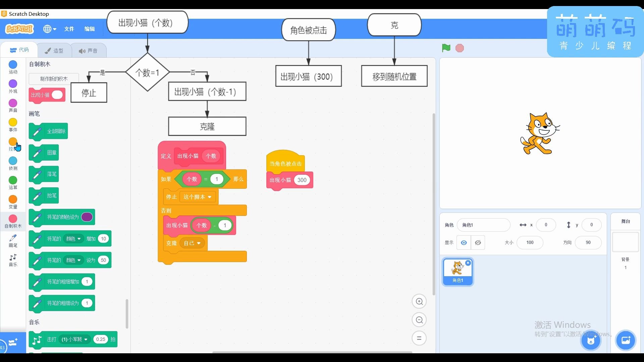
Task: Open the language globe dropdown
Action: (49, 29)
